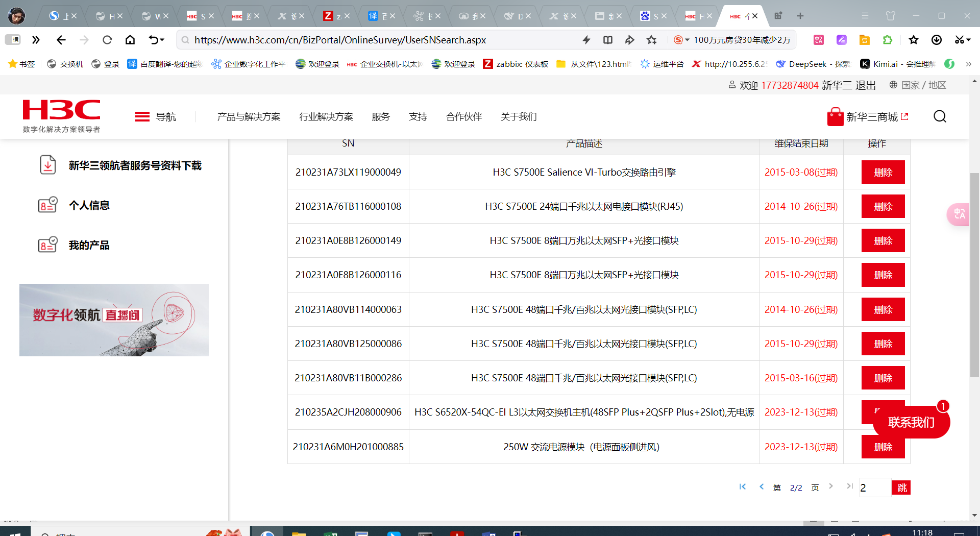Go to the next results page
980x536 pixels.
(x=831, y=486)
